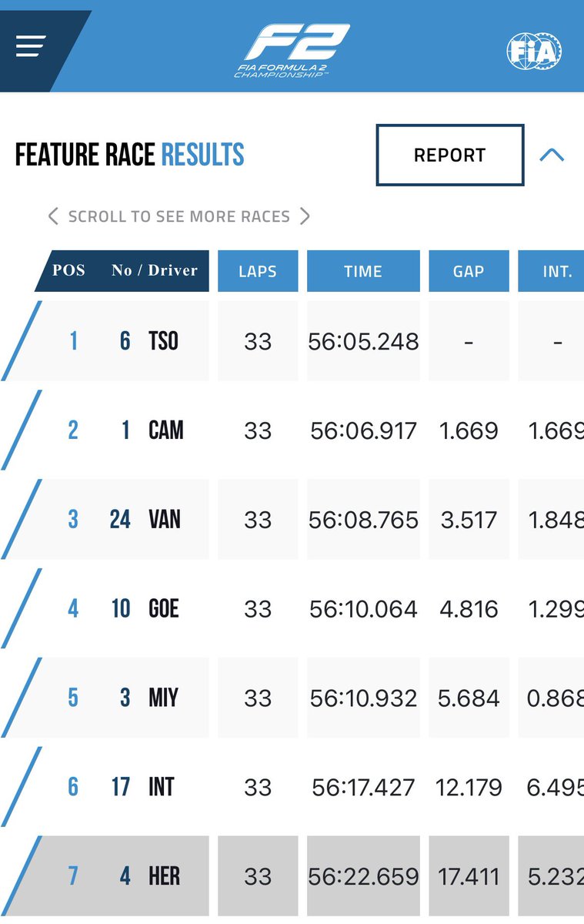584x924 pixels.
Task: Select the POS header label
Action: [x=68, y=270]
